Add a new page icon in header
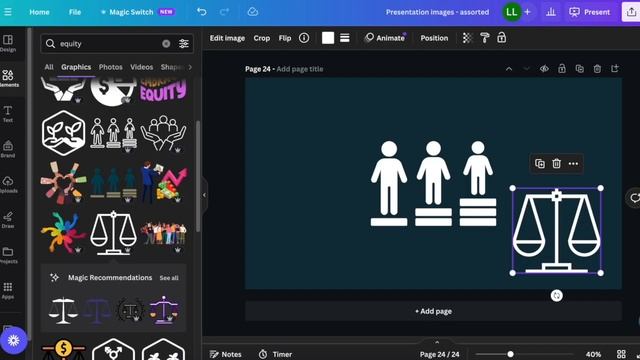This screenshot has width=640, height=360. pyautogui.click(x=615, y=69)
